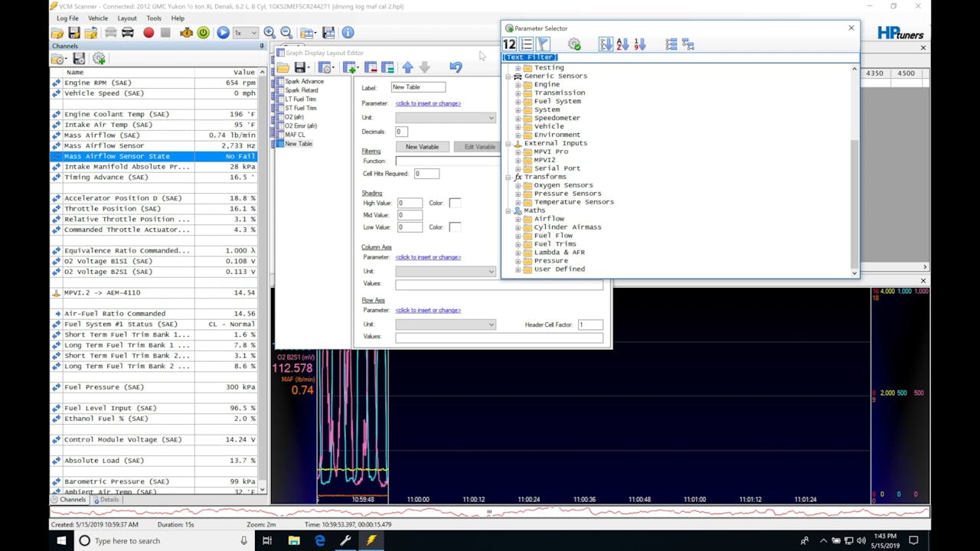
Task: Open channel settings gear in Channels panel
Action: pos(98,58)
